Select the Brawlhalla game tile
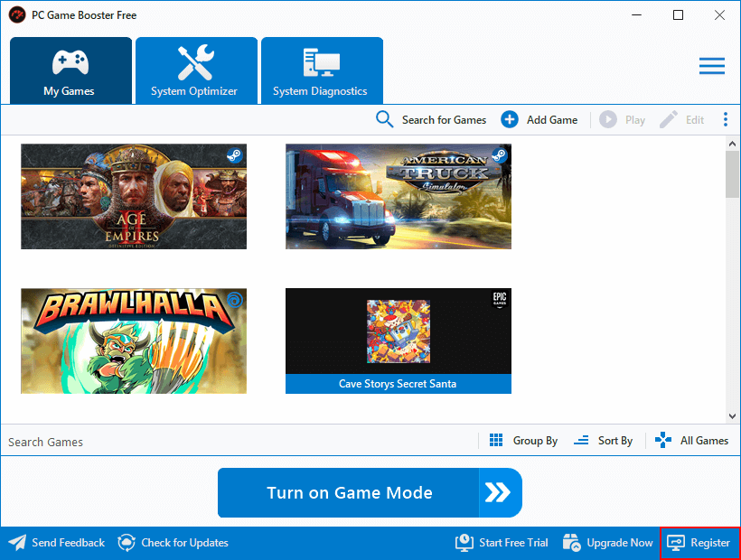741x560 pixels. 134,341
